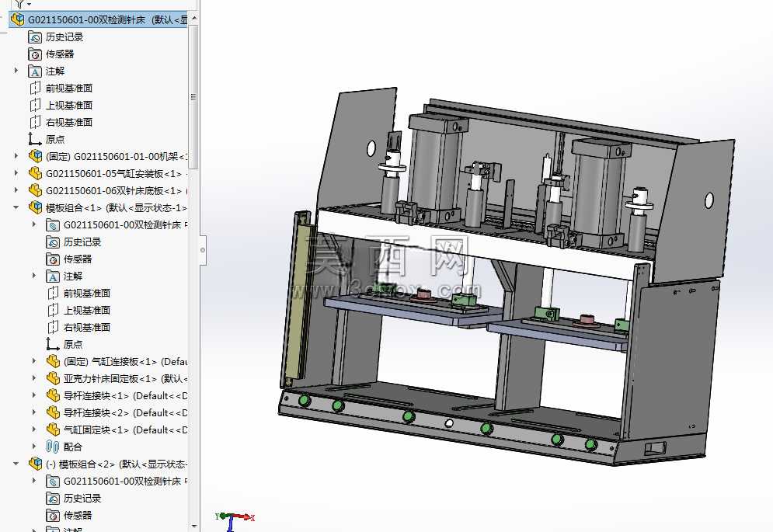Screen dimensions: 773x532
Task: Expand the (固定) 气缸连接板<1> node
Action: point(34,361)
